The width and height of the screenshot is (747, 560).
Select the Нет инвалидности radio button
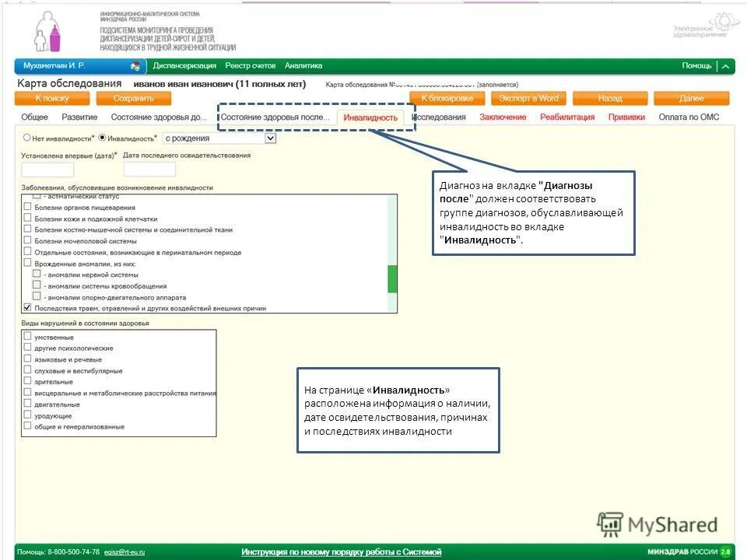click(26, 138)
